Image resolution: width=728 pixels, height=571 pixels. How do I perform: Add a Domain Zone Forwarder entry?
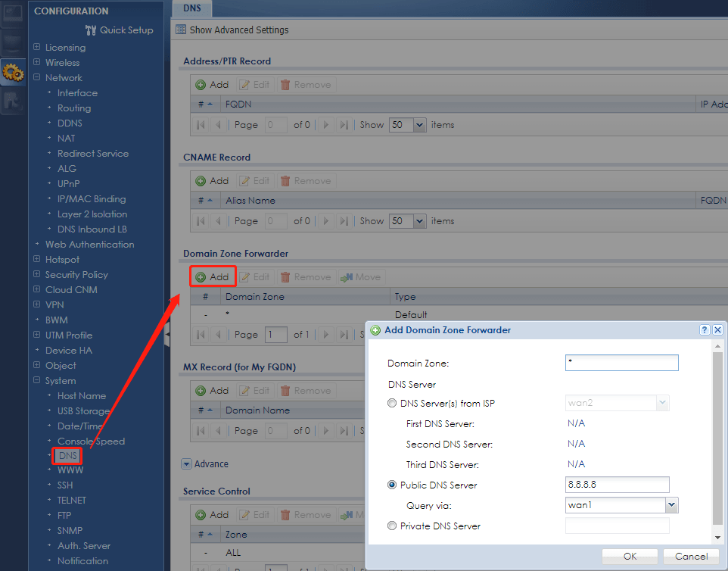pyautogui.click(x=212, y=277)
